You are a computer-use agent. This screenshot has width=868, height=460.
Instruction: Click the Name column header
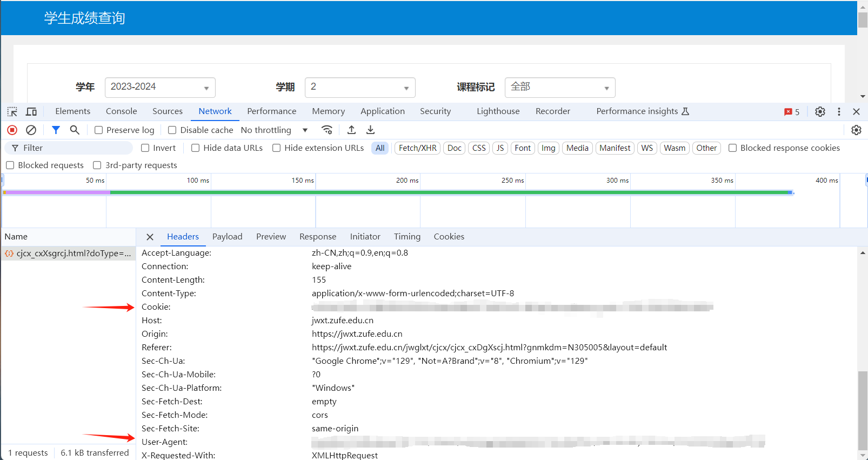(x=68, y=237)
